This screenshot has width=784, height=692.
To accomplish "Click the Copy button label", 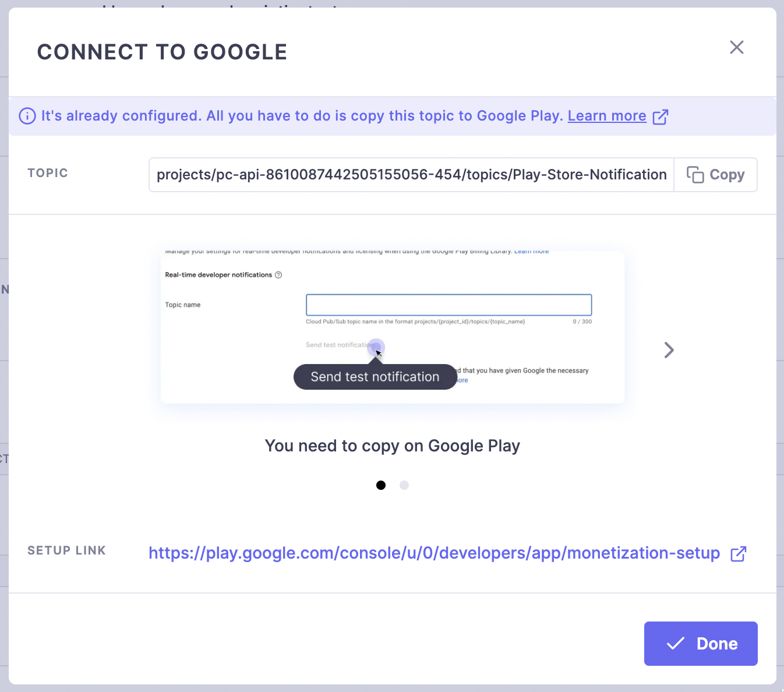I will tap(727, 175).
